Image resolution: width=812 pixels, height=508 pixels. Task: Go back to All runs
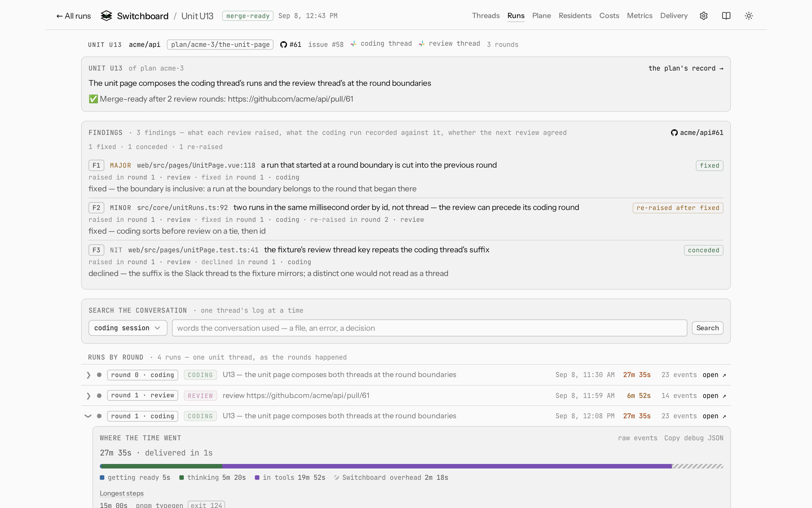click(74, 16)
